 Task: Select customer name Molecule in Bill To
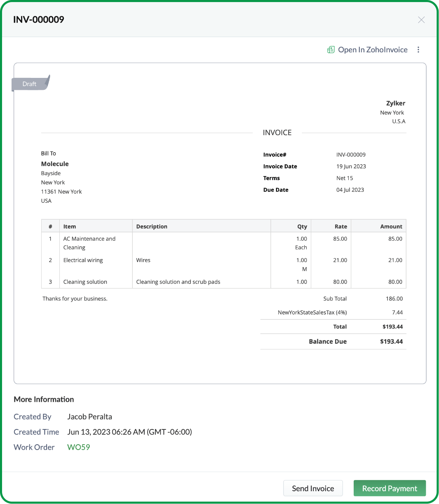pyautogui.click(x=55, y=164)
